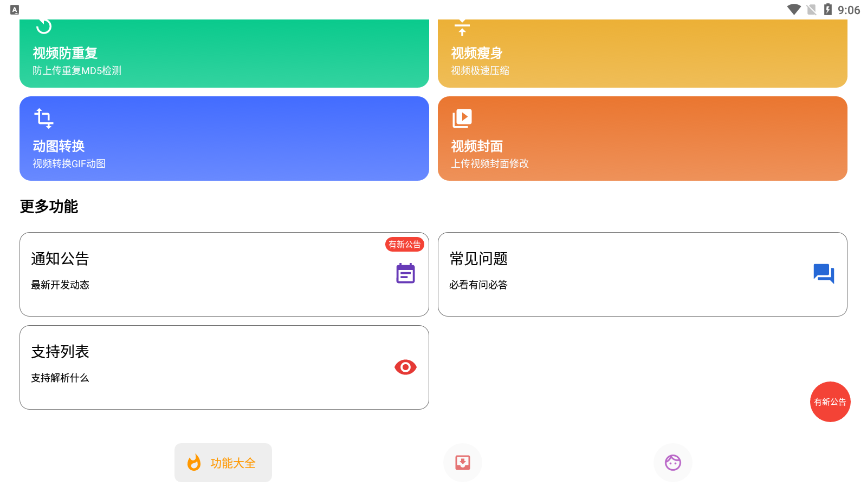The width and height of the screenshot is (867, 487).
Task: Tap the crop-rotate icon on 动图转换 card
Action: coord(44,119)
